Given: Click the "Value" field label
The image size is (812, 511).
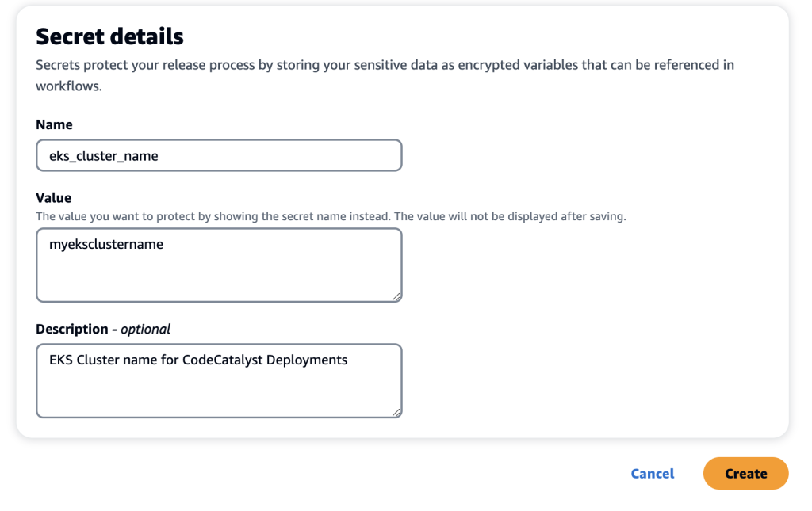Looking at the screenshot, I should click(x=54, y=198).
